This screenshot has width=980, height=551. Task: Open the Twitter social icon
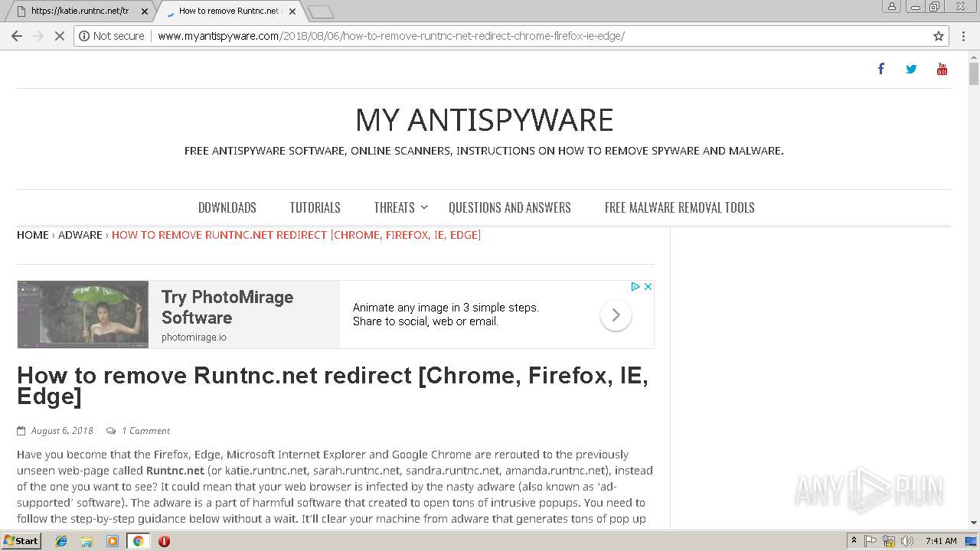911,69
